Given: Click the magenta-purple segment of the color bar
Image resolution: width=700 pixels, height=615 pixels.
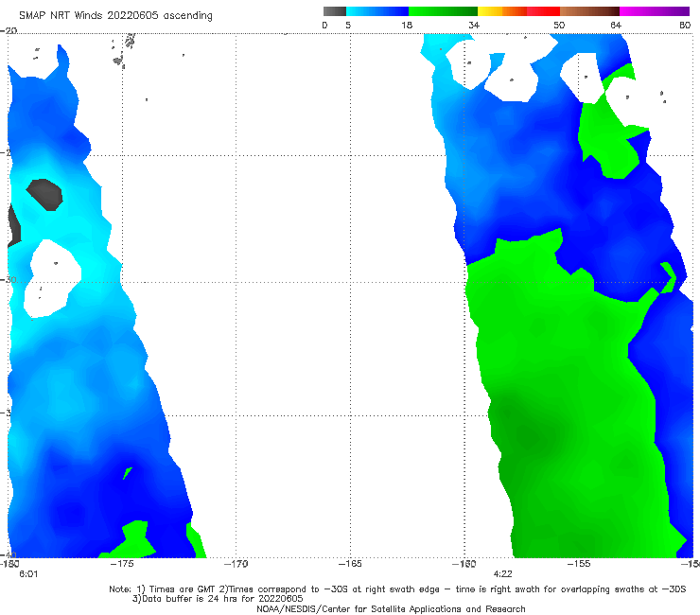Looking at the screenshot, I should coord(655,11).
